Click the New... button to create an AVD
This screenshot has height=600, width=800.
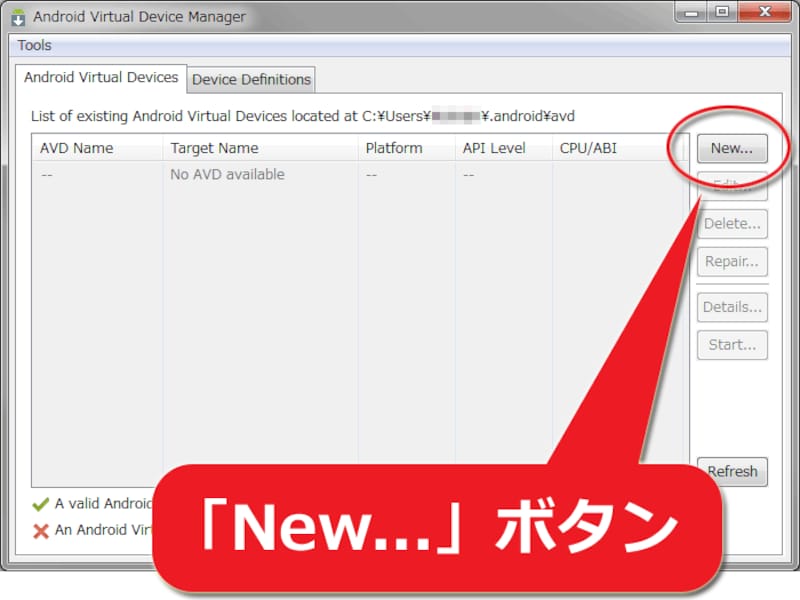pyautogui.click(x=731, y=148)
